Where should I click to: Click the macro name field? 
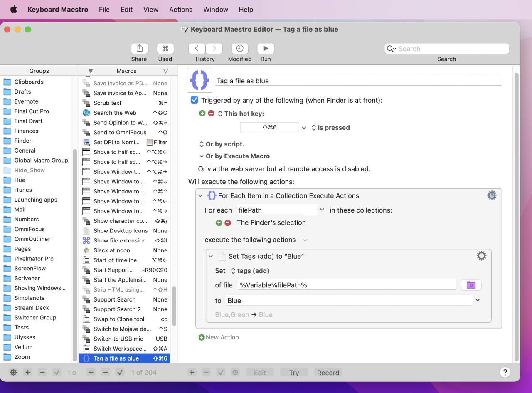pyautogui.click(x=358, y=81)
